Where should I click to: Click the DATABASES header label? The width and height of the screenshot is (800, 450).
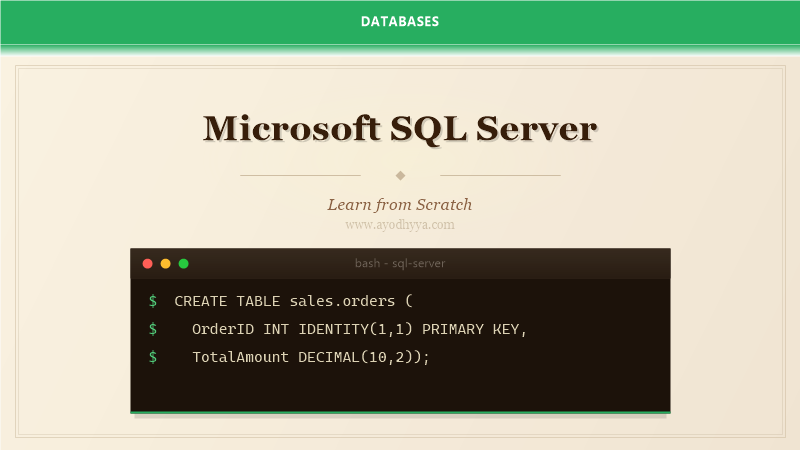click(400, 21)
